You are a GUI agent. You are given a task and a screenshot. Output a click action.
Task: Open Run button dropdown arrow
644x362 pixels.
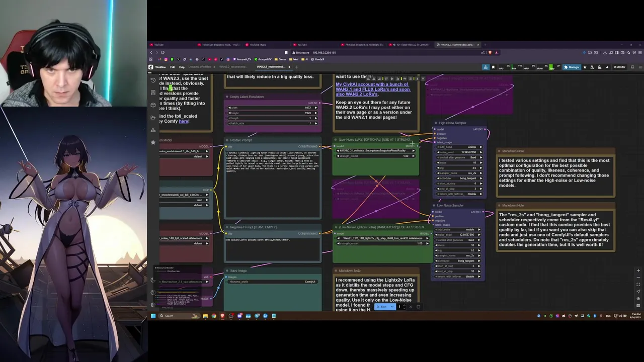pos(392,307)
